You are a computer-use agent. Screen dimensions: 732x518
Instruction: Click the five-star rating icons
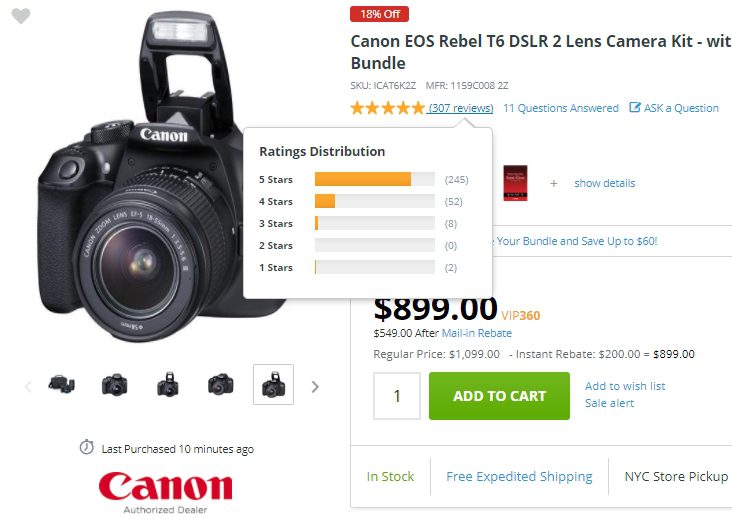click(x=387, y=108)
